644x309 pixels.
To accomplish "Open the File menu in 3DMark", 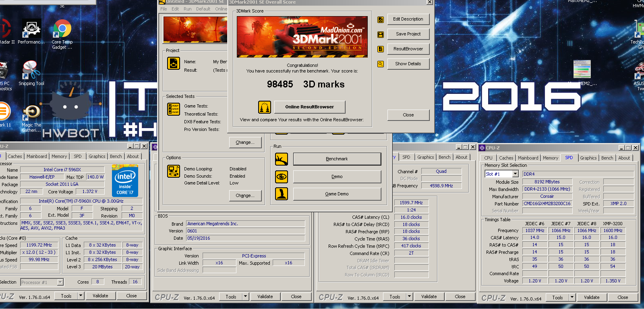I will coord(164,9).
